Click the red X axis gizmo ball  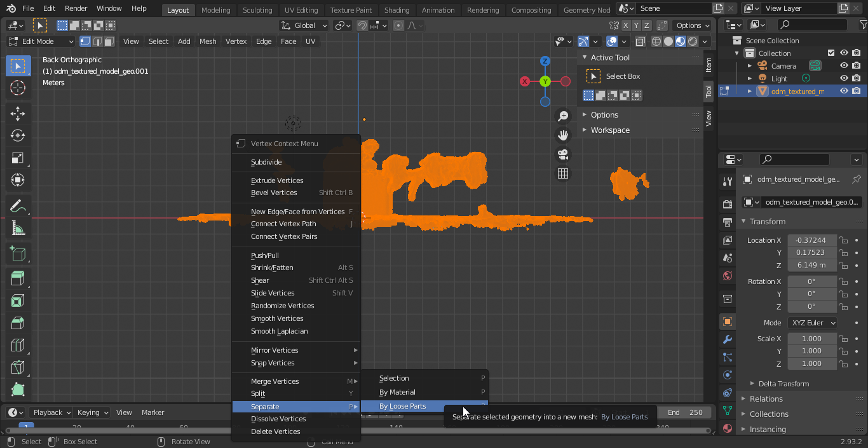tap(525, 81)
